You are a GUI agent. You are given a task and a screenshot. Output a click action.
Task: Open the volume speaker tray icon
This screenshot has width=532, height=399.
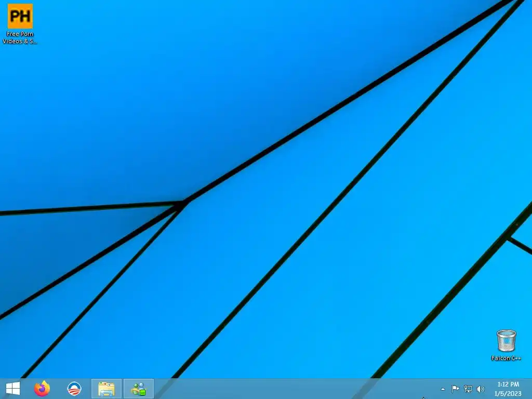481,389
